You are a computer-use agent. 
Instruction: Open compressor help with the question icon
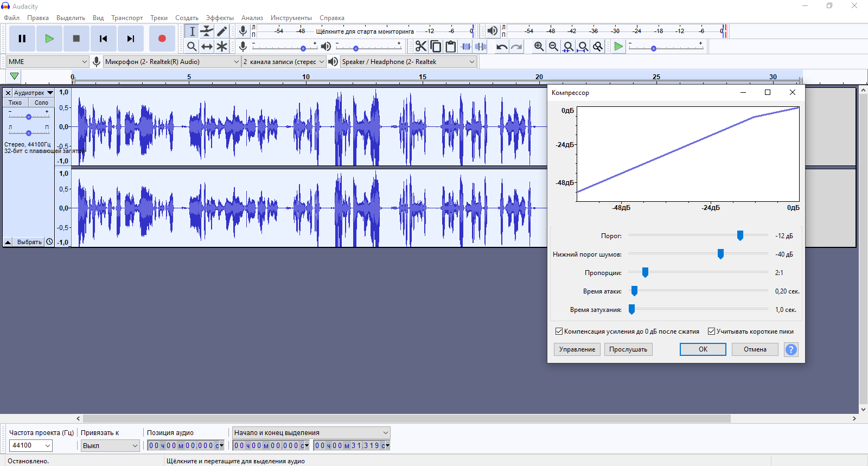click(x=792, y=349)
